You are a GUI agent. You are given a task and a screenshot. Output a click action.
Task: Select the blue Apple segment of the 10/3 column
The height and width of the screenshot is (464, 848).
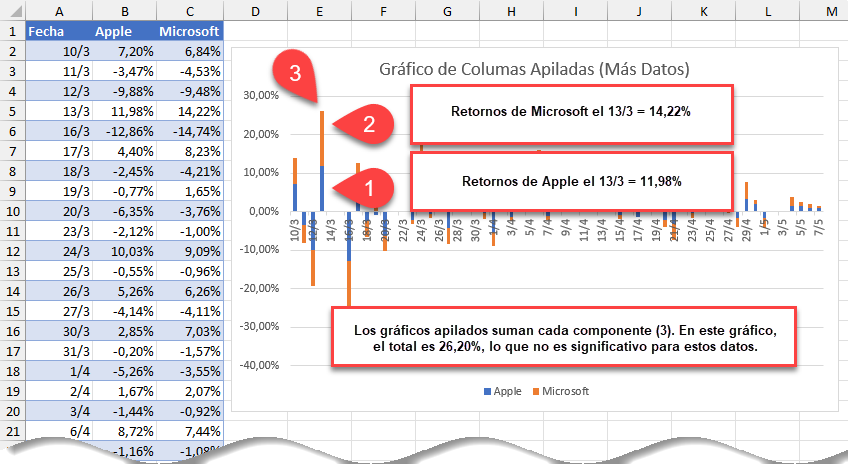click(295, 197)
